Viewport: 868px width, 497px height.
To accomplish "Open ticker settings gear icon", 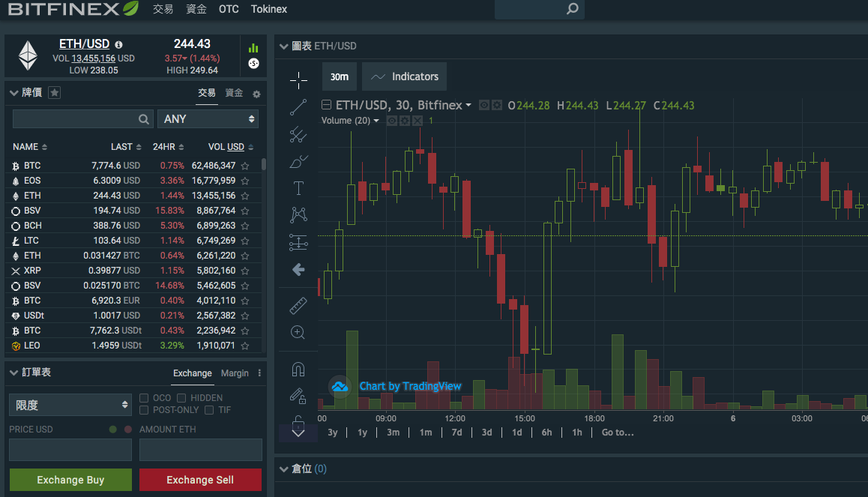I will (256, 94).
